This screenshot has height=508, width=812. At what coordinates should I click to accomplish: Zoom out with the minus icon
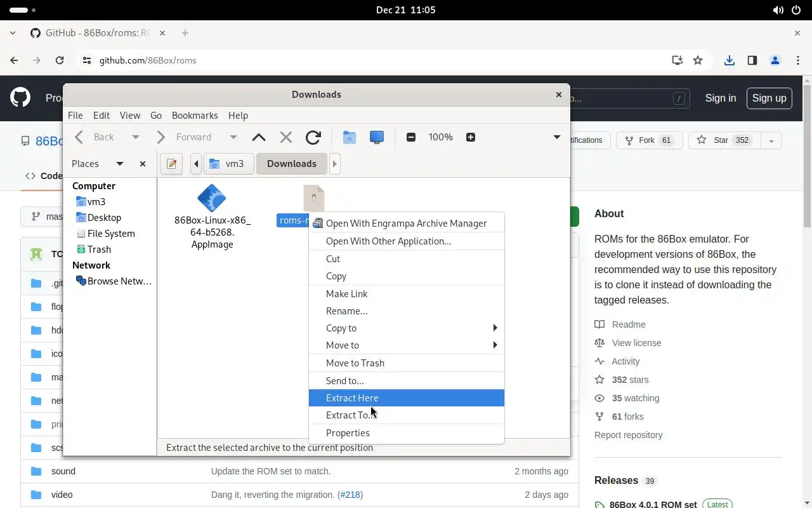[411, 137]
